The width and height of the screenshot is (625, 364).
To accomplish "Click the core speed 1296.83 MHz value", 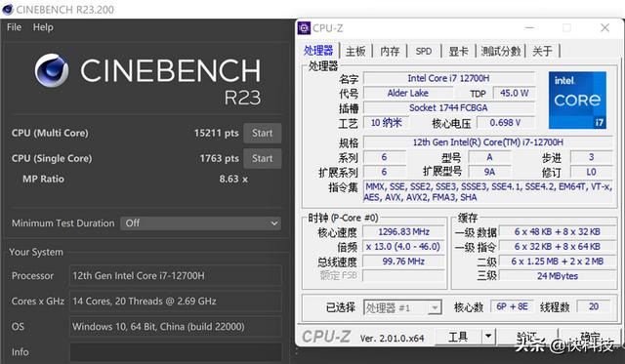I will point(403,232).
